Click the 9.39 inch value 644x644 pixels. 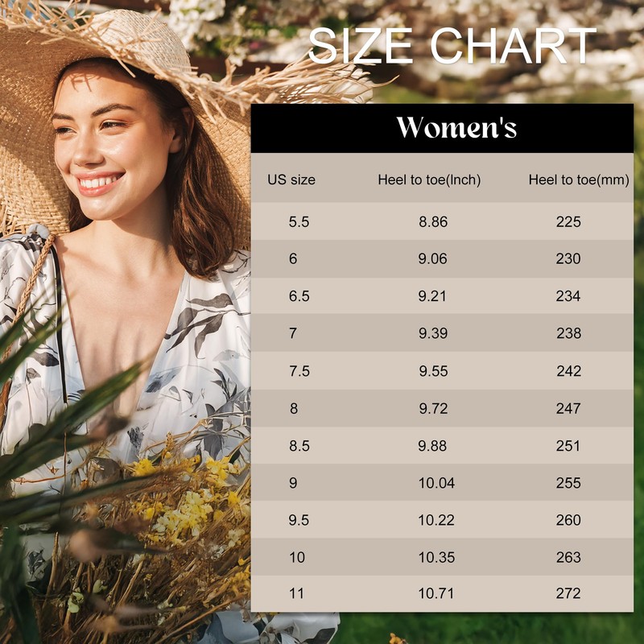coord(433,333)
